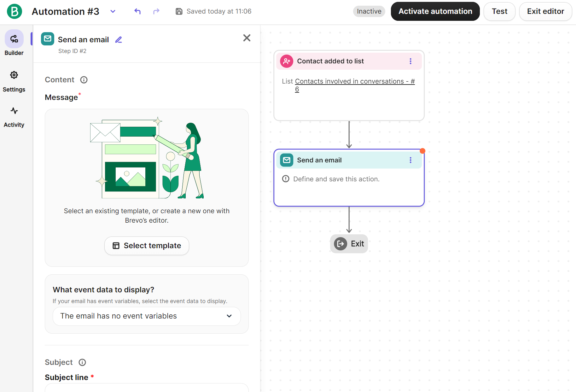This screenshot has width=576, height=392.
Task: Expand the Automation #3 name dropdown
Action: click(113, 12)
